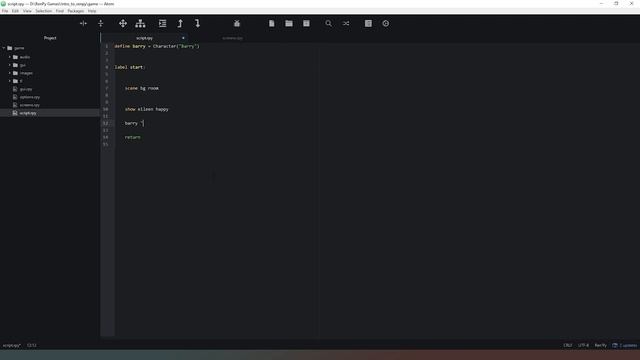640x360 pixels.
Task: Open the Packages menu
Action: click(76, 11)
